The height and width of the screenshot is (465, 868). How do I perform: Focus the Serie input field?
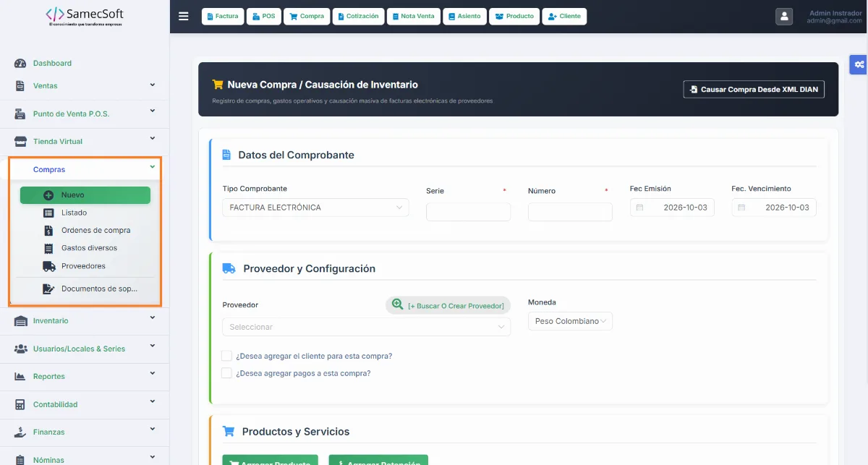point(469,212)
